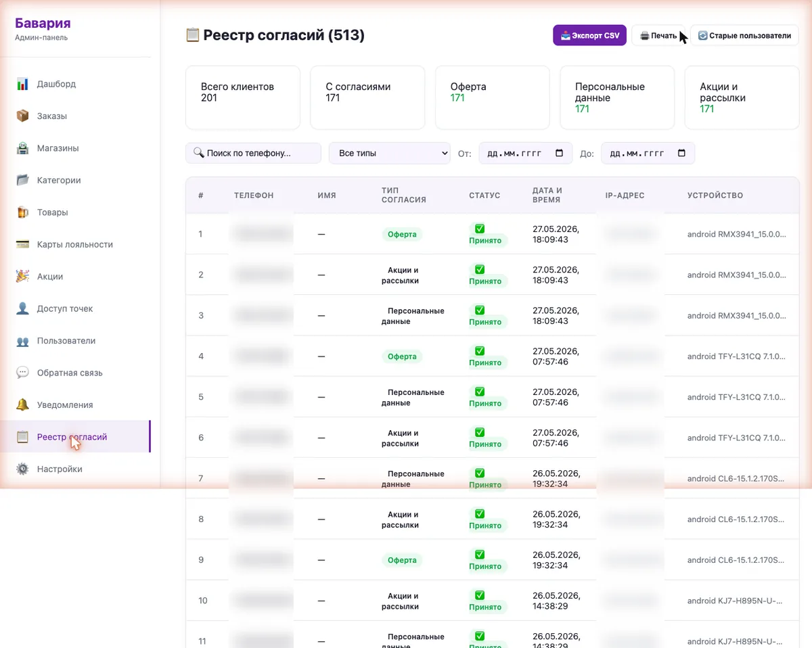Click Старые пользователи button
812x648 pixels.
pyautogui.click(x=744, y=36)
